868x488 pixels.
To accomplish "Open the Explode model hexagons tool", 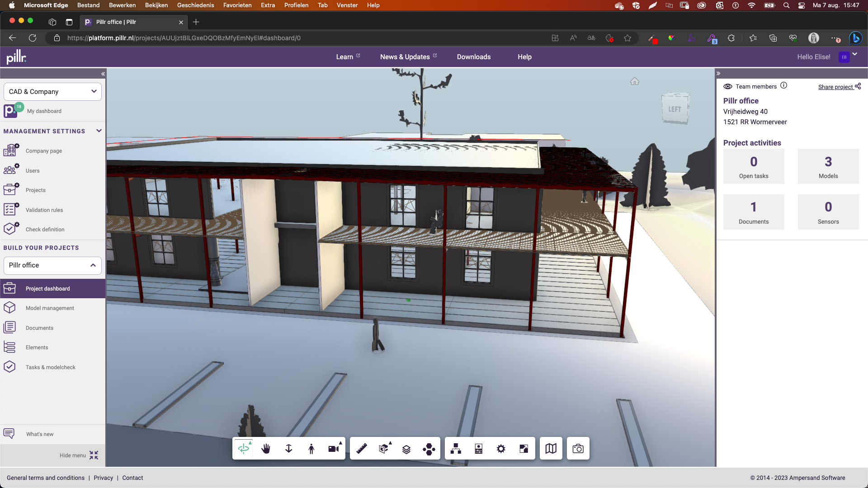I will pos(429,448).
